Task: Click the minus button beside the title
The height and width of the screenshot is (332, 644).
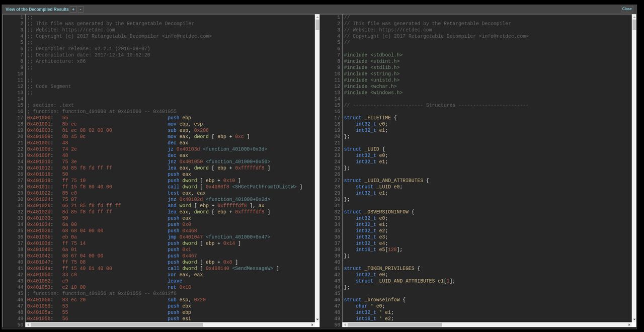Action: [80, 9]
